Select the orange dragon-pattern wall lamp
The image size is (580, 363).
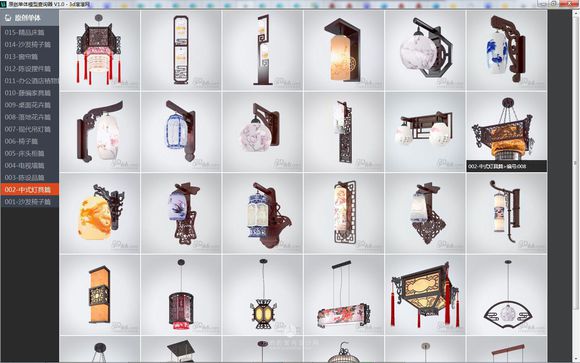[100, 214]
